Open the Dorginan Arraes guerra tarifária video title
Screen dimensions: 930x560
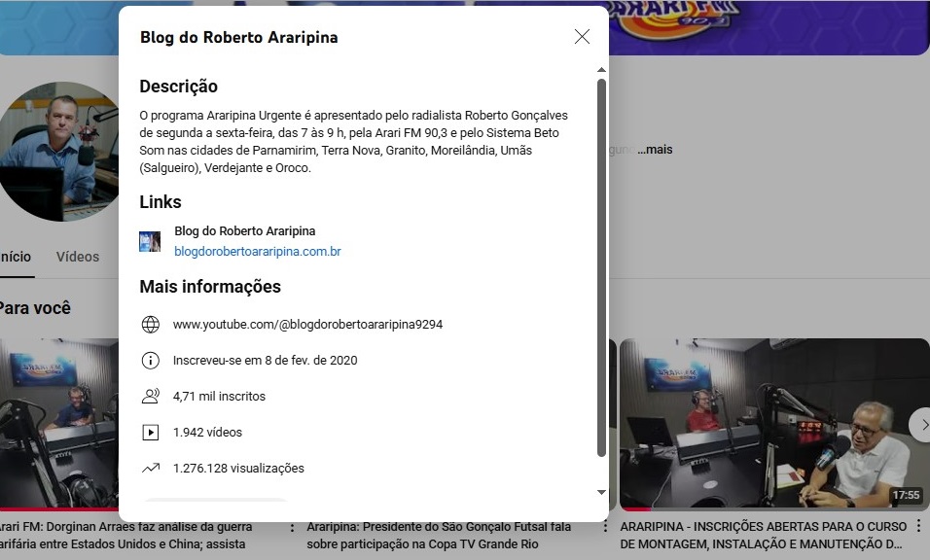(x=125, y=535)
